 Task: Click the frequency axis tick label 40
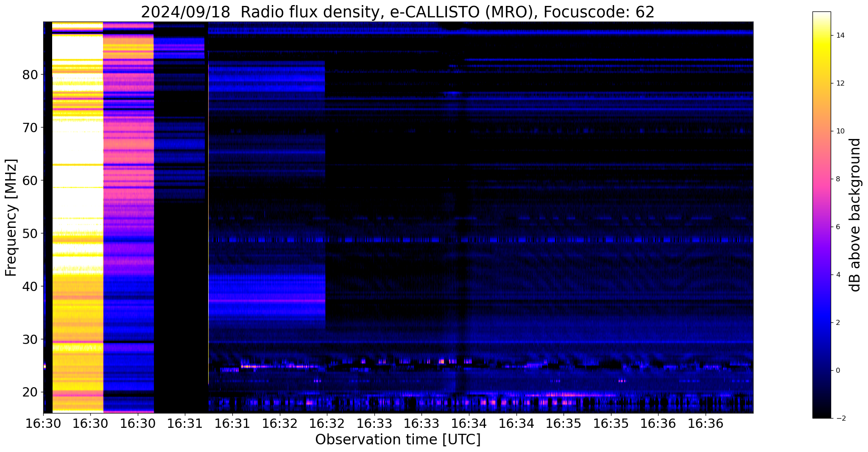(30, 286)
